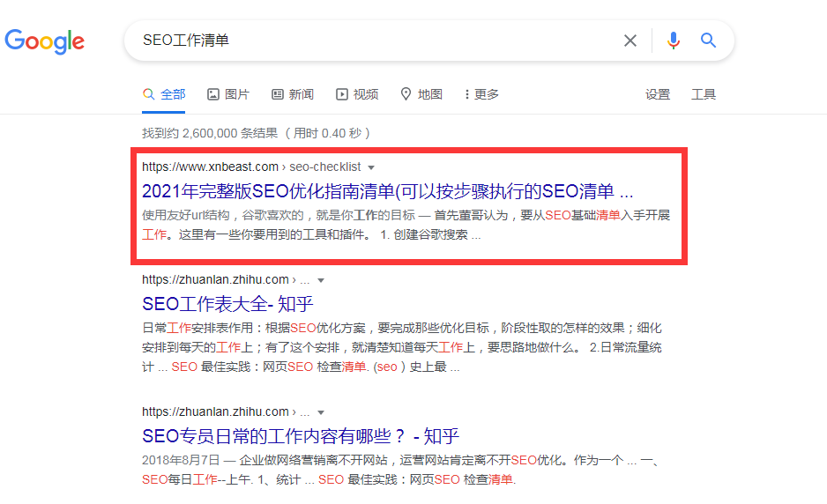Click the snippet starting 日常工作安排表作用
Viewport: 827px width, 504px height.
[402, 347]
